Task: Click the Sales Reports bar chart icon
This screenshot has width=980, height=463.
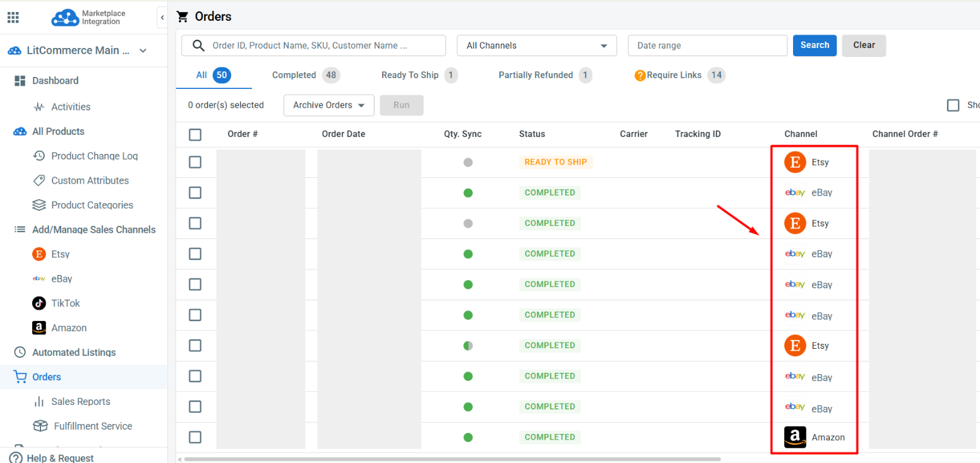Action: point(39,402)
